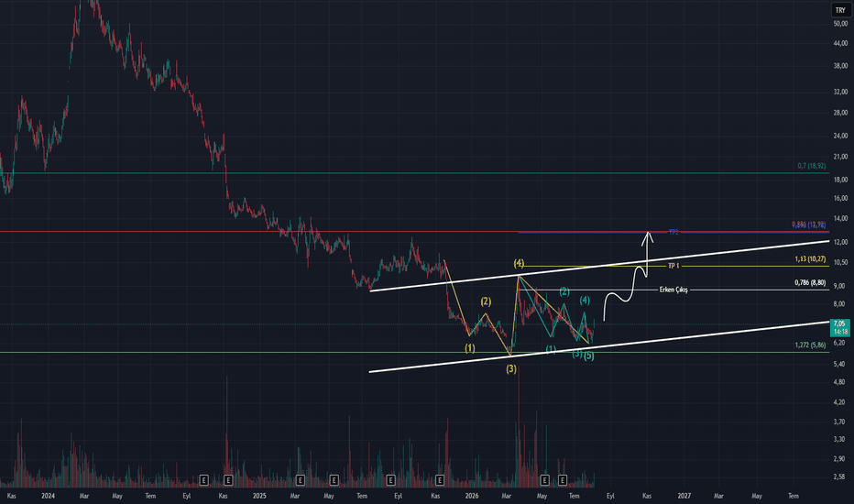
Task: Click the teal wave (4) label
Action: click(585, 301)
